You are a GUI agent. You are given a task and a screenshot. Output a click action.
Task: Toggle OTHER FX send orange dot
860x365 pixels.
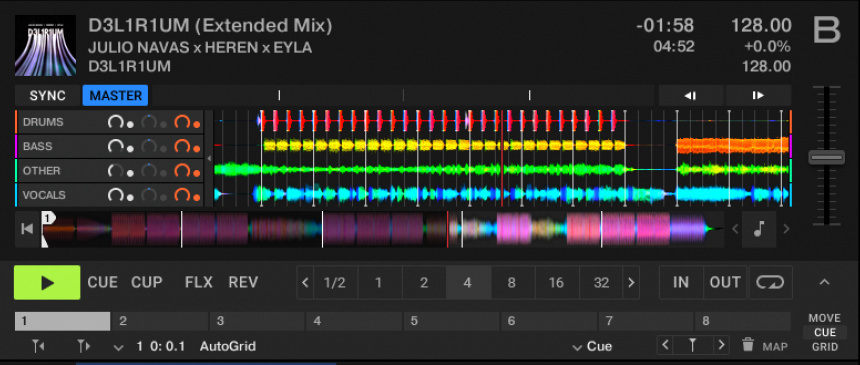click(x=197, y=173)
